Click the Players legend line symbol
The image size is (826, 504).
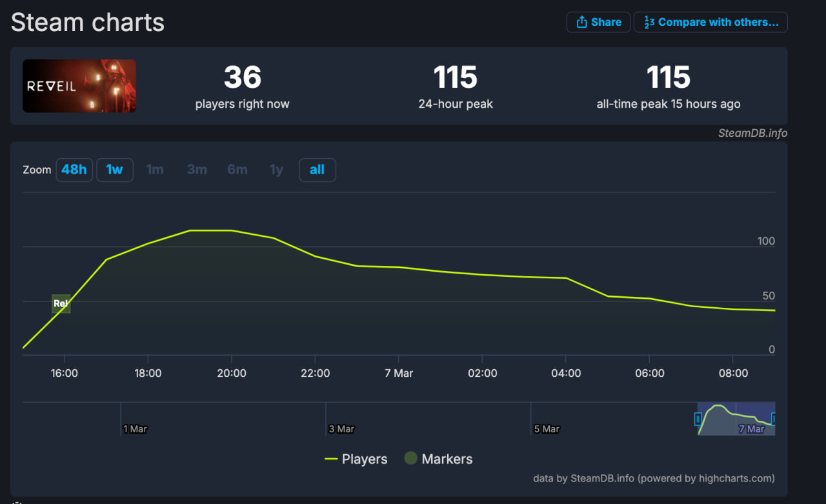[x=331, y=459]
